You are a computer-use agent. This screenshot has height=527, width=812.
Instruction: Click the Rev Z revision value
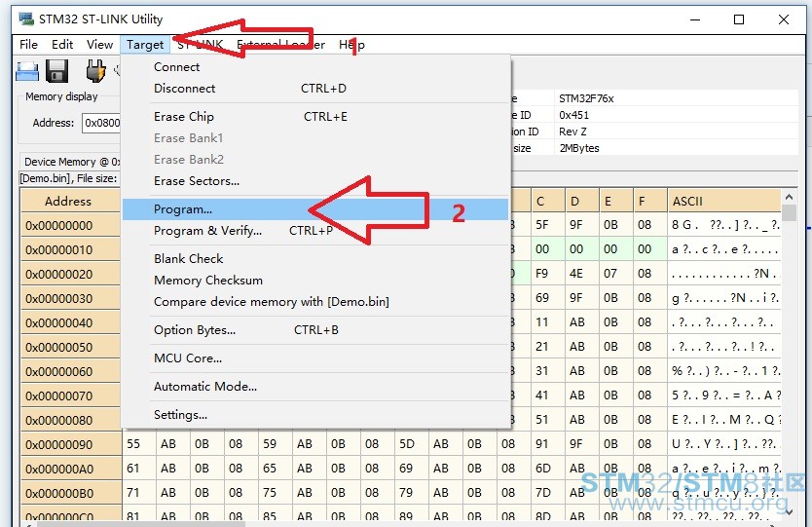click(572, 132)
